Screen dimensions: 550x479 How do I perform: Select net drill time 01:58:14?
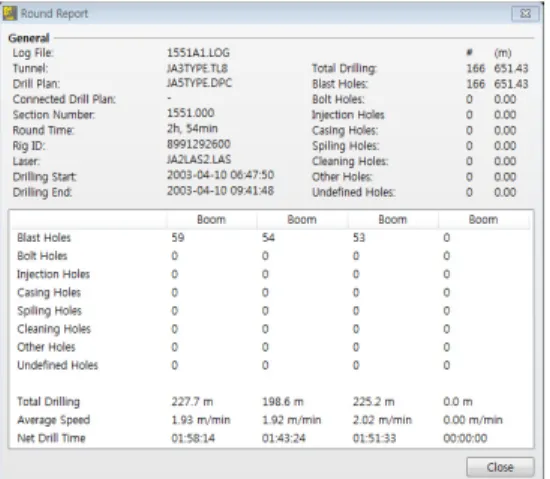pyautogui.click(x=193, y=438)
